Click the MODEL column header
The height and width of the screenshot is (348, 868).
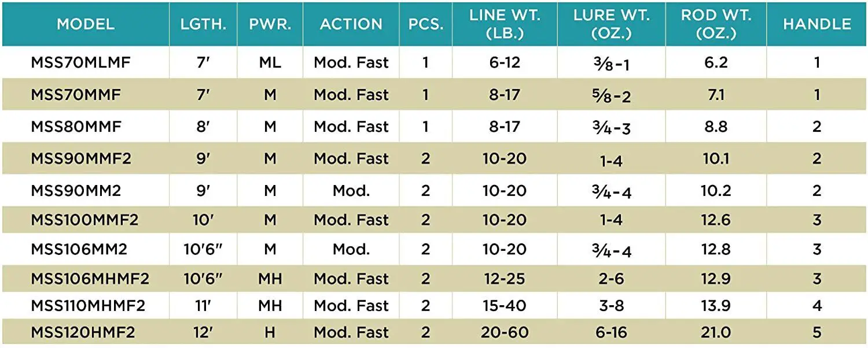[86, 24]
